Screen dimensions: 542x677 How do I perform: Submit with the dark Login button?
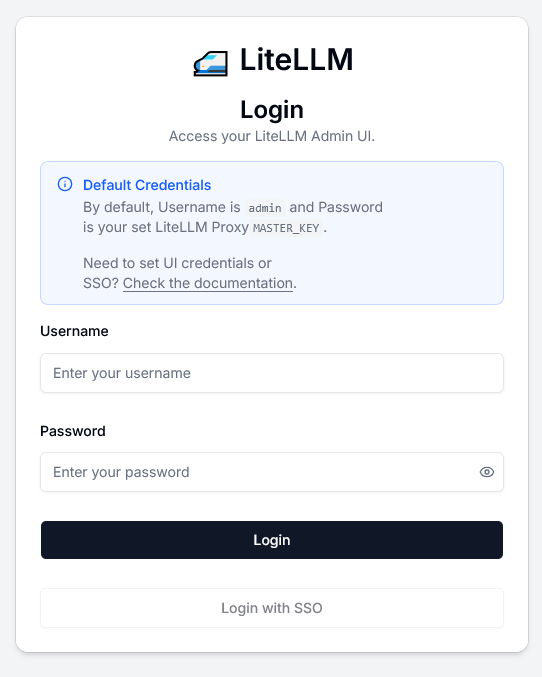(x=272, y=540)
